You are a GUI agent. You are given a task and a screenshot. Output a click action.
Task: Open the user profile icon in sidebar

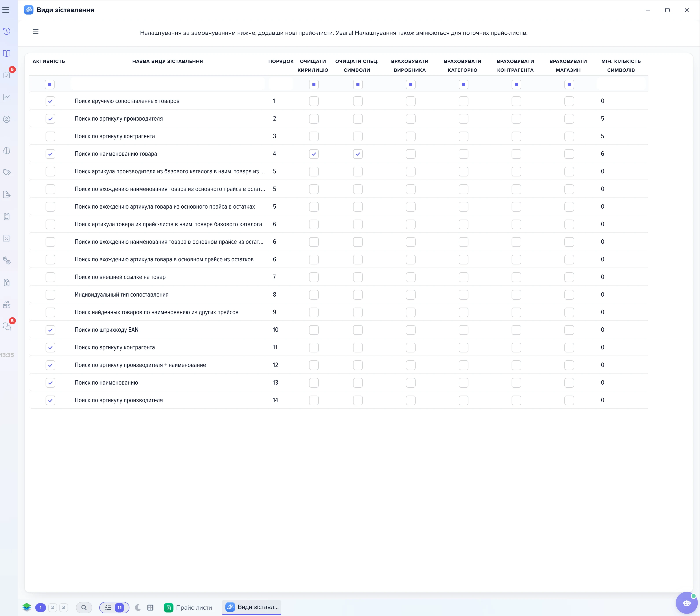pos(7,119)
